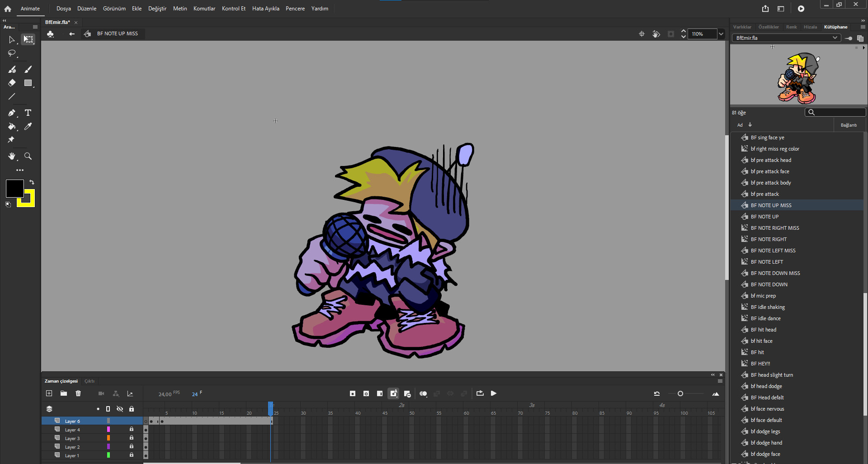Open the library panel options menu
868x464 pixels.
(x=863, y=27)
